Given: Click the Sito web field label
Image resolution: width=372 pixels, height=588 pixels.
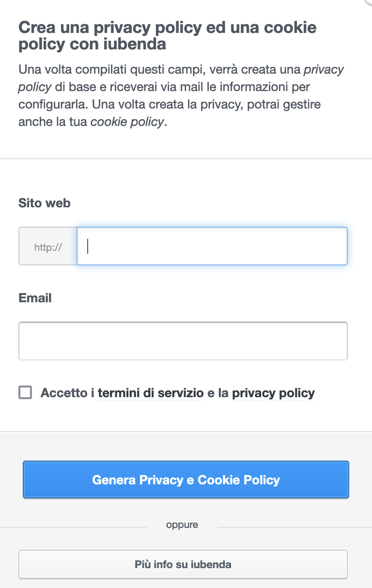Looking at the screenshot, I should pos(44,203).
